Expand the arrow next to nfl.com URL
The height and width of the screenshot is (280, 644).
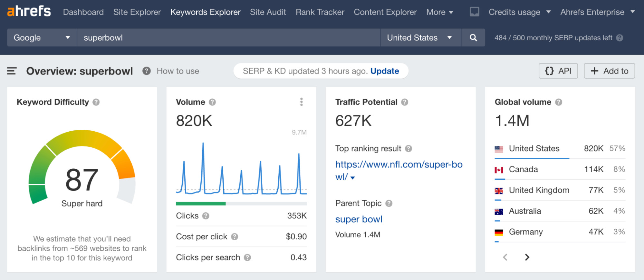[x=353, y=178]
